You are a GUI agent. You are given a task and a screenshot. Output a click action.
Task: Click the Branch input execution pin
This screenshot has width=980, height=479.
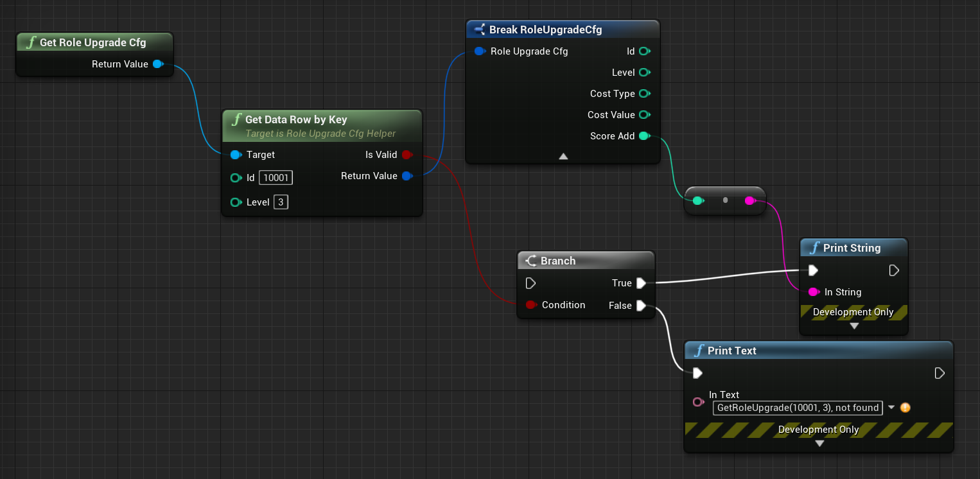tap(530, 283)
